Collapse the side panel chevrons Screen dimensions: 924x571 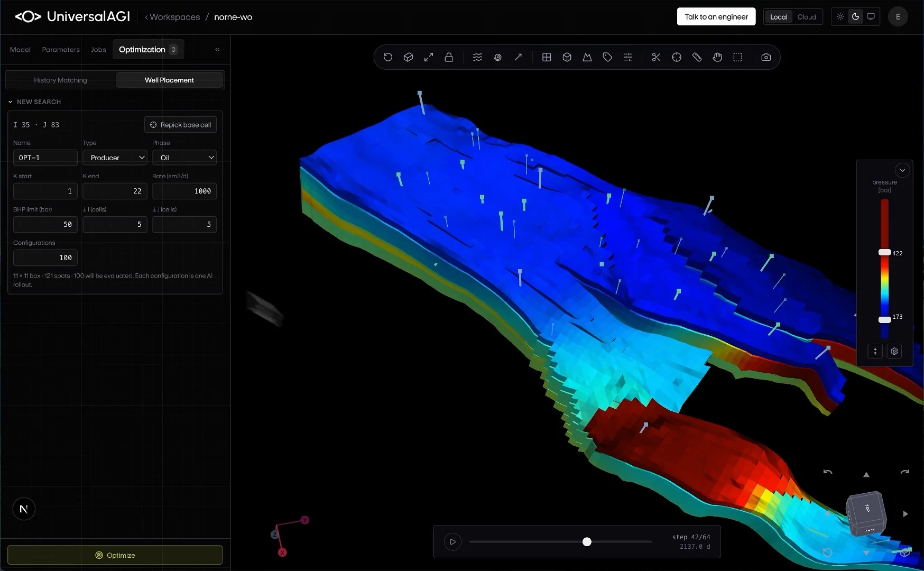[217, 49]
